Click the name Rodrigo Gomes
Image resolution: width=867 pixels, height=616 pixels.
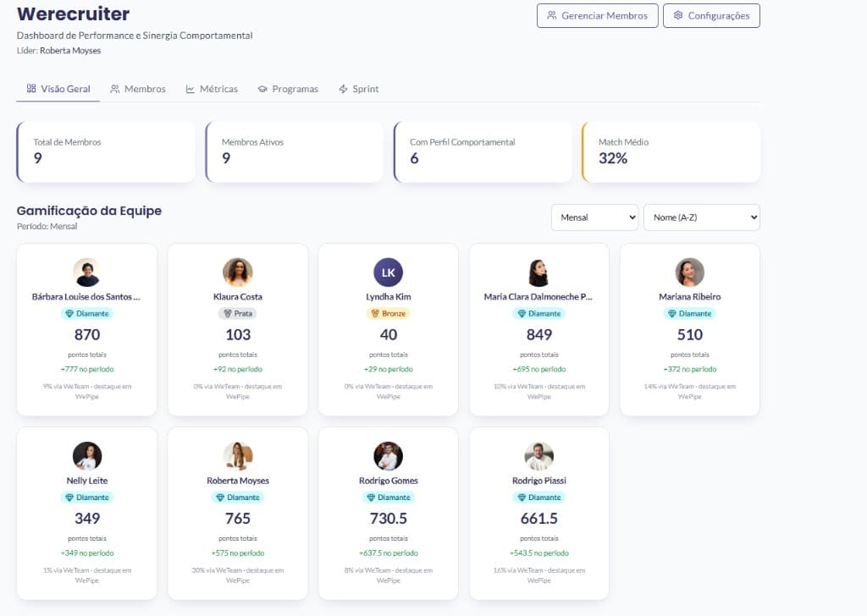(388, 481)
